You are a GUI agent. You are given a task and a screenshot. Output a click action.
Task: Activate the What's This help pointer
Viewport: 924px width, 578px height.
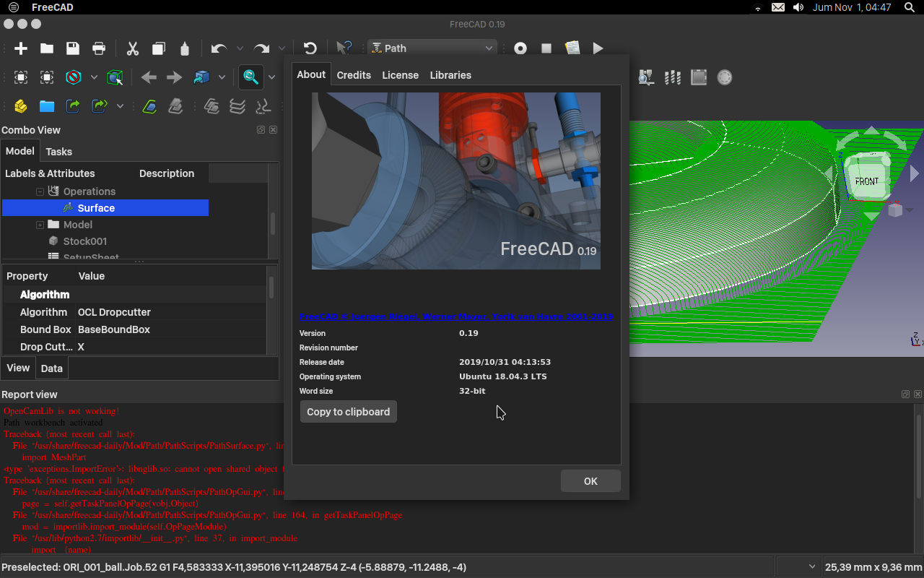pyautogui.click(x=344, y=48)
